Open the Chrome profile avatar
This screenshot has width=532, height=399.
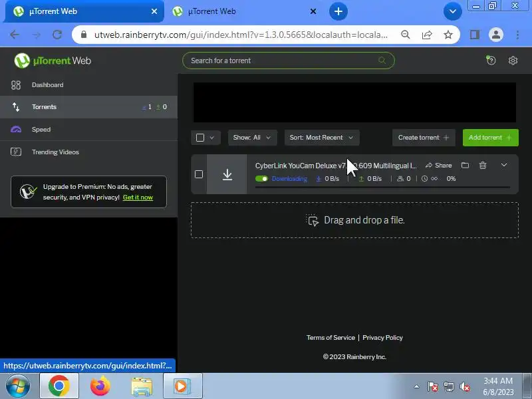[495, 35]
